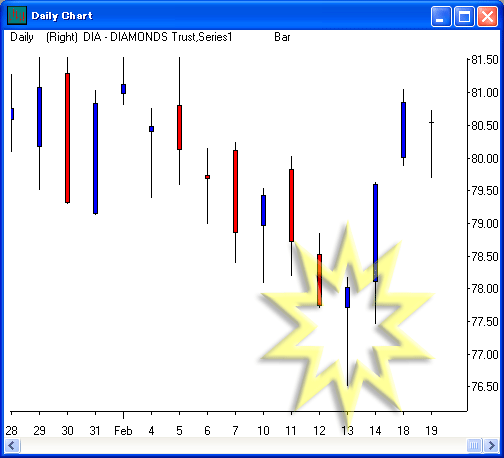Image resolution: width=504 pixels, height=458 pixels.
Task: Click the (Right) axis label
Action: tap(62, 37)
